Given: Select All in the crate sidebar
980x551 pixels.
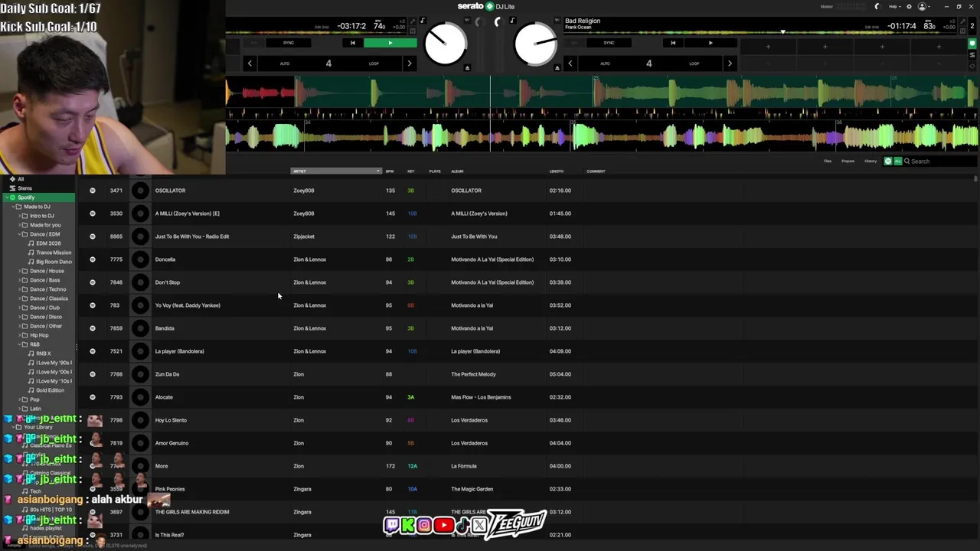Looking at the screenshot, I should pyautogui.click(x=21, y=179).
